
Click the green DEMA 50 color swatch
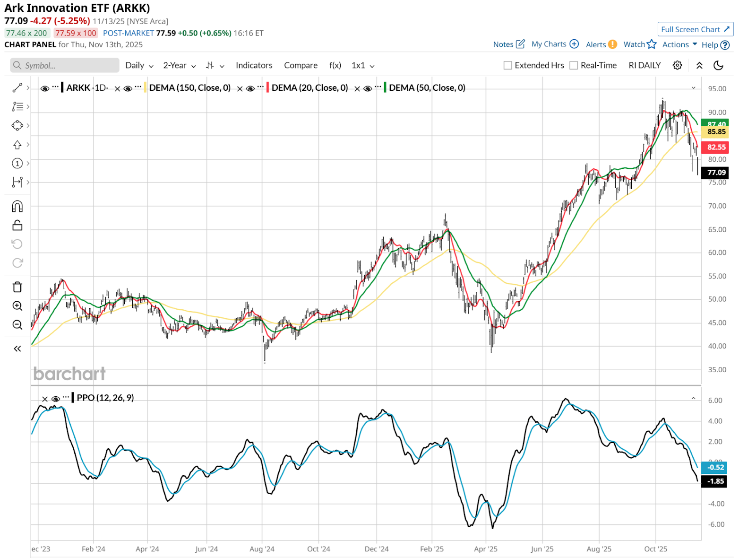pyautogui.click(x=385, y=87)
